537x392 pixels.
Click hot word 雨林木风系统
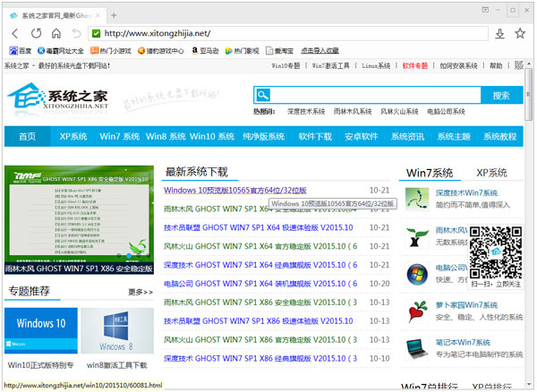coord(353,111)
